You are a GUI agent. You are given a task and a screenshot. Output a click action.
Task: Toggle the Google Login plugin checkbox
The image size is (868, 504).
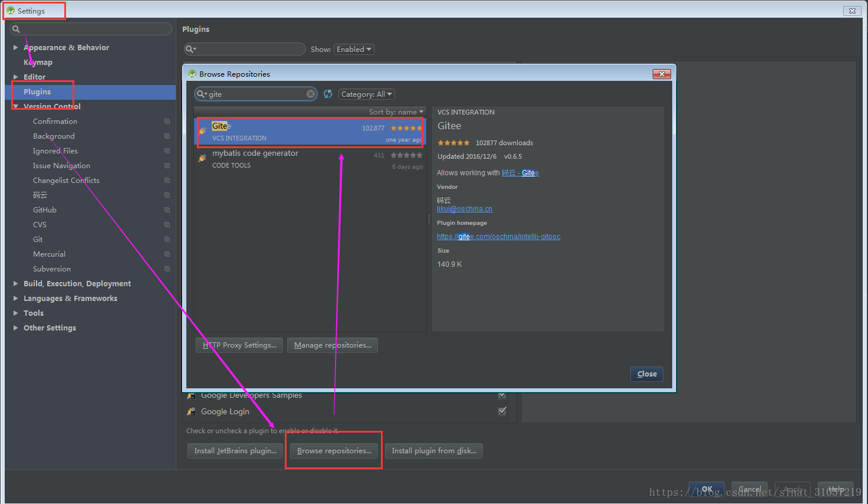point(502,411)
